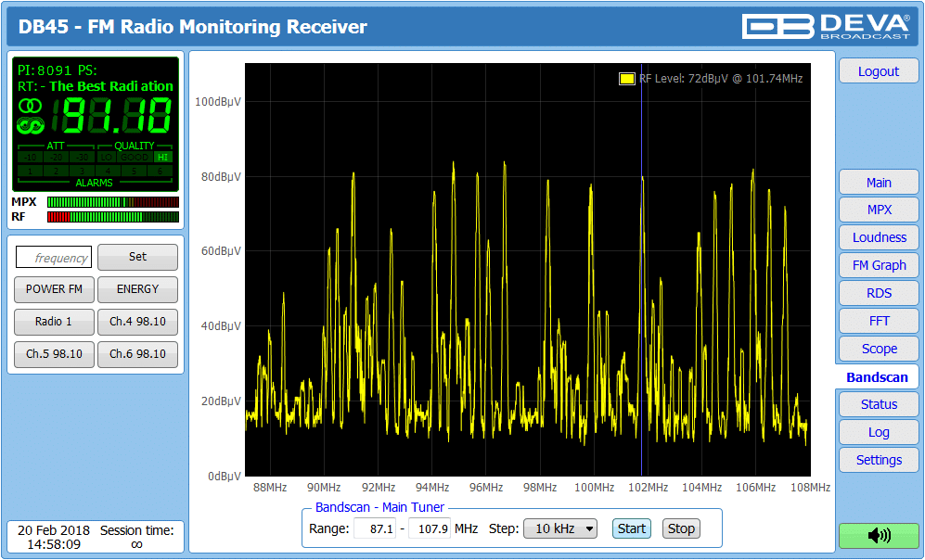Image resolution: width=925 pixels, height=560 pixels.
Task: Click the frequency input field
Action: [x=54, y=258]
